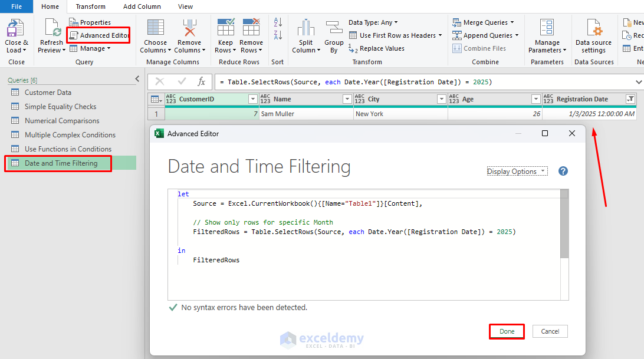Click the Choose Columns icon
644x359 pixels.
(155, 28)
